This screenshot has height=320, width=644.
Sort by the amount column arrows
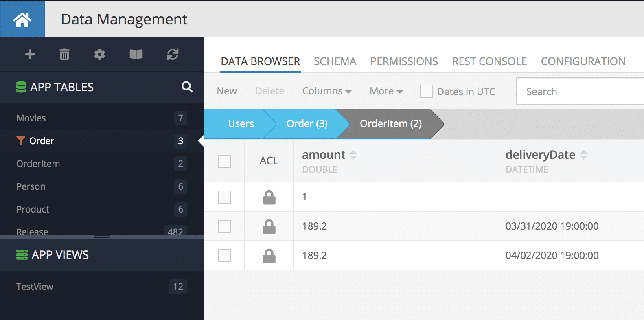pyautogui.click(x=353, y=155)
